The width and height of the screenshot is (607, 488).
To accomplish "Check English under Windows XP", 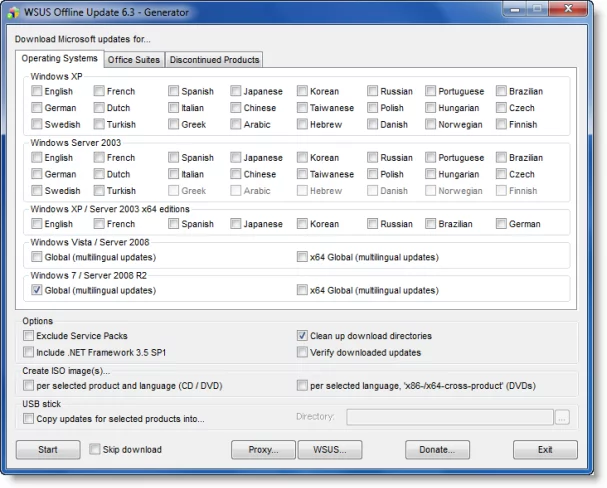I will pyautogui.click(x=37, y=91).
